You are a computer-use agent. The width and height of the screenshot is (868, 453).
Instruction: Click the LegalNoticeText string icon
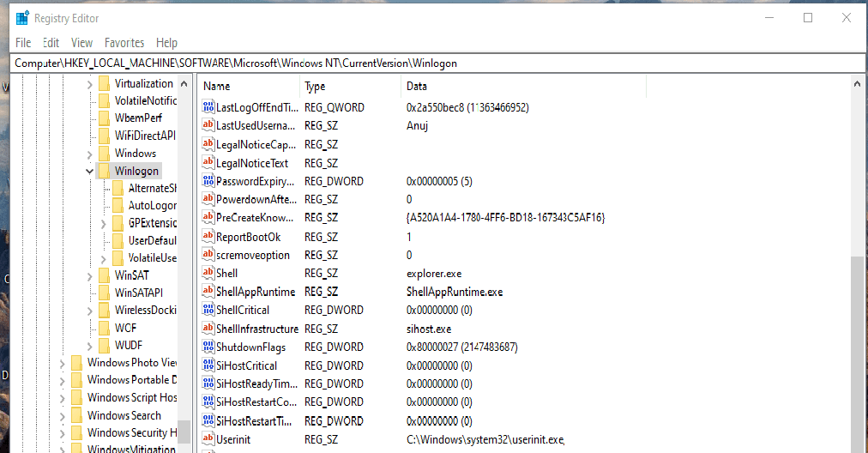[x=208, y=163]
